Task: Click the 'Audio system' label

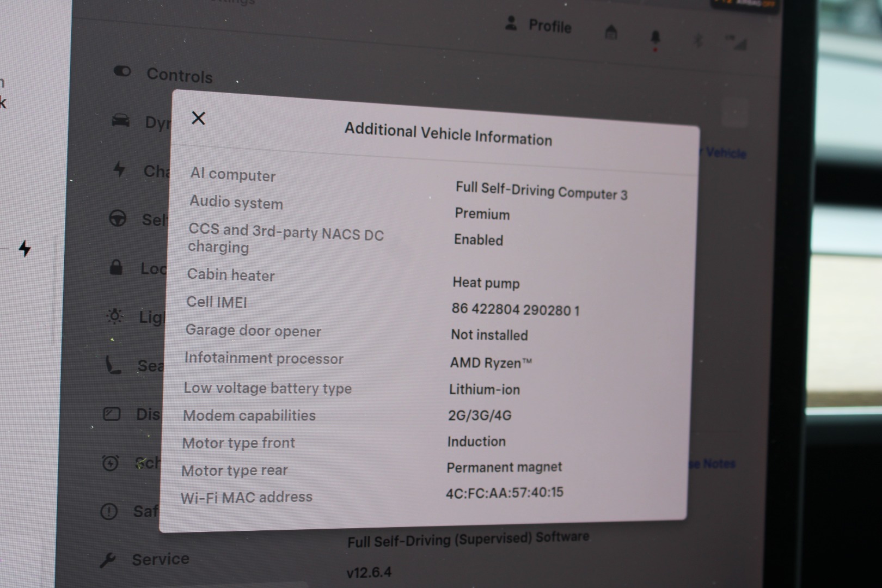Action: [236, 202]
